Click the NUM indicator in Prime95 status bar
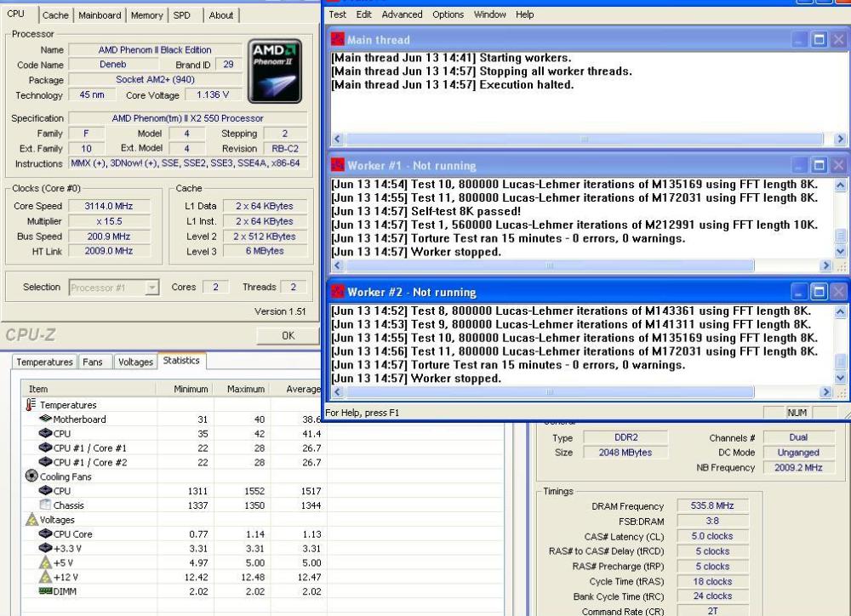 [x=797, y=413]
